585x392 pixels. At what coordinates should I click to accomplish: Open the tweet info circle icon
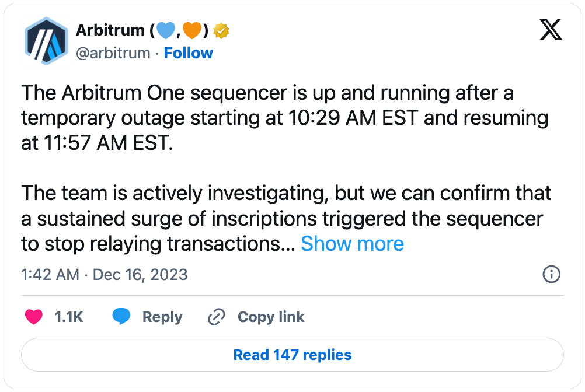551,274
